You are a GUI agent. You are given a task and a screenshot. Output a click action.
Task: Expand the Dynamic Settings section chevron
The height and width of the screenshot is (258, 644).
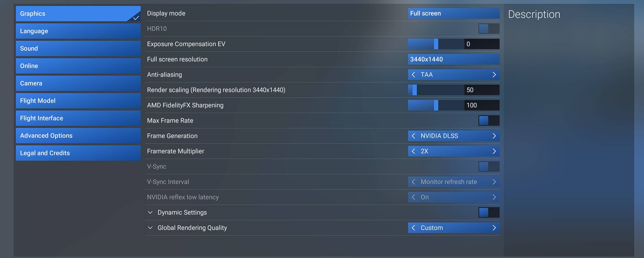pos(150,213)
